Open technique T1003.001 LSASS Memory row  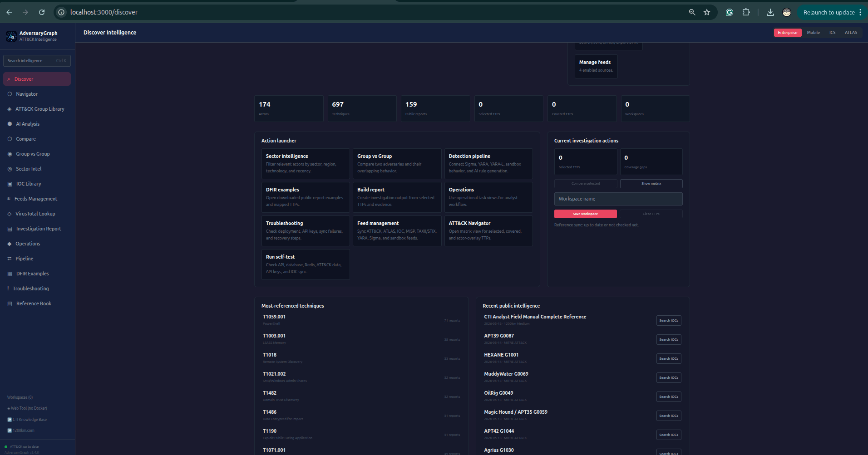[361, 339]
